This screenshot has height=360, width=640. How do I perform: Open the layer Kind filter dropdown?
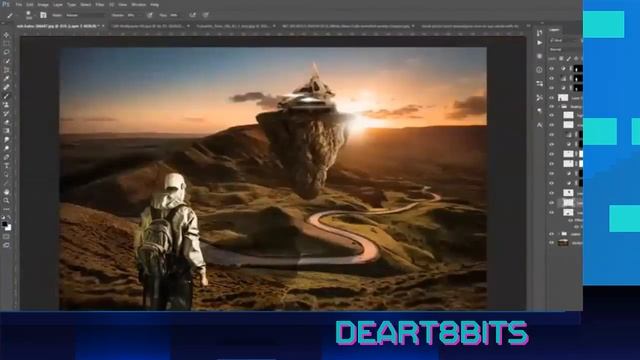point(565,40)
